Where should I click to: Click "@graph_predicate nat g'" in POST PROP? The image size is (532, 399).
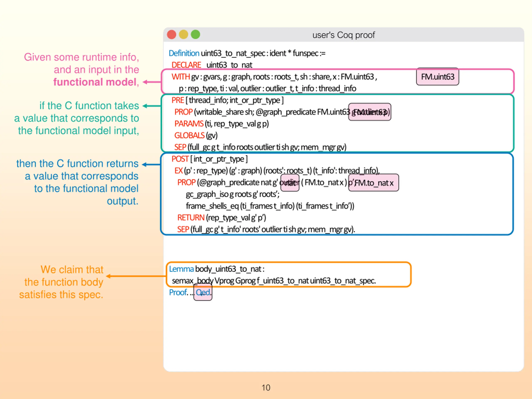(239, 182)
